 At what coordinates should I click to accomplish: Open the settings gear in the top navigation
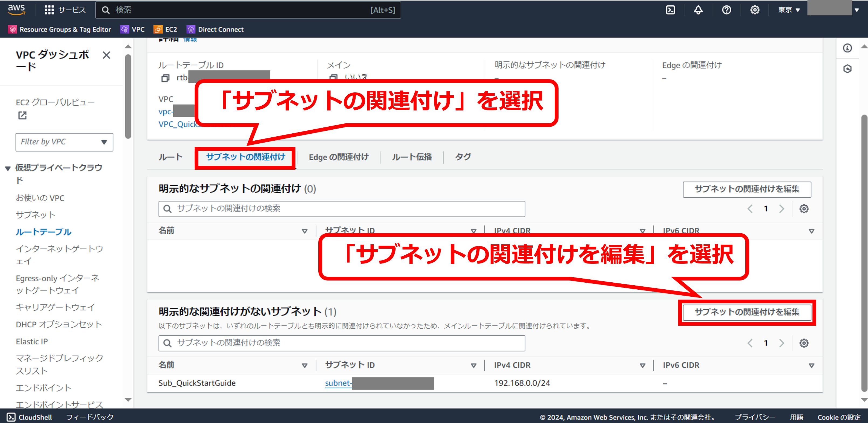[755, 10]
